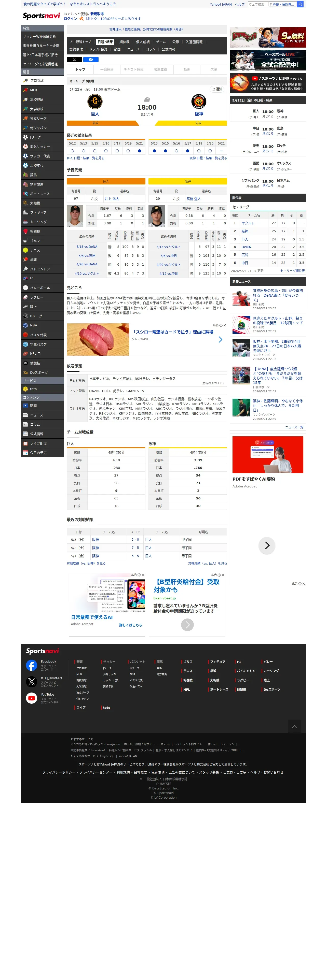The width and height of the screenshot is (327, 980).
Task: Switch to the テキスト速報 tab
Action: click(134, 70)
